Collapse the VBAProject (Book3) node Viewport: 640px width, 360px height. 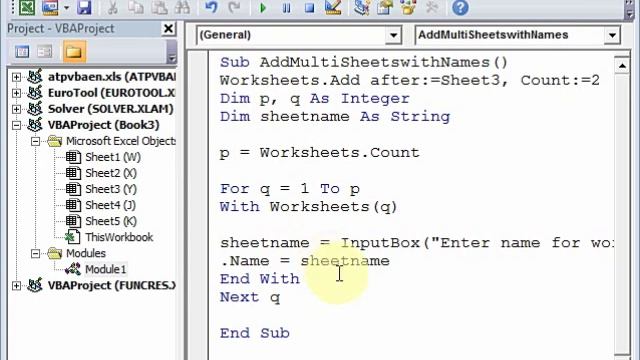pyautogui.click(x=16, y=125)
